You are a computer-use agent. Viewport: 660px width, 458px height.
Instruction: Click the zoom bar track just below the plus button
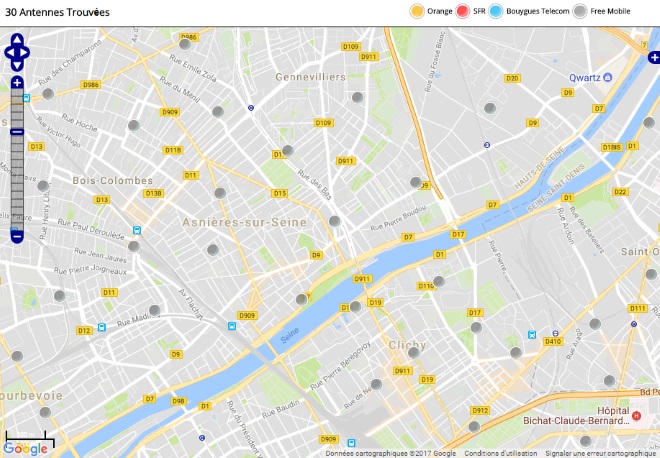(x=17, y=93)
